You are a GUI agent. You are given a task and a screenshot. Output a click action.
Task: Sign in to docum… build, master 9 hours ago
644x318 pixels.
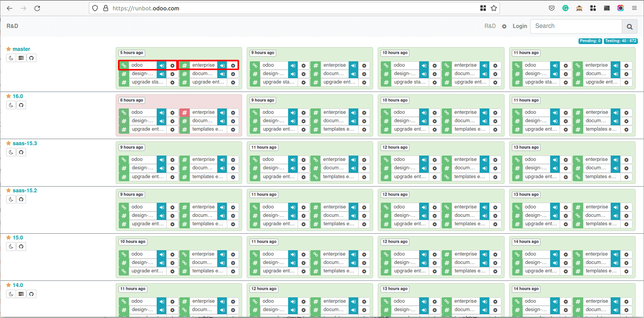(x=353, y=74)
